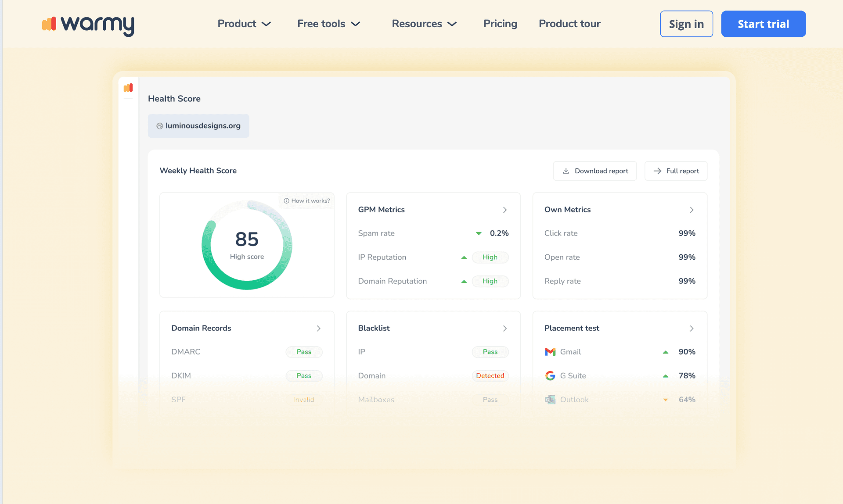Viewport: 843px width, 504px height.
Task: Open the Resources dropdown menu
Action: (x=424, y=24)
